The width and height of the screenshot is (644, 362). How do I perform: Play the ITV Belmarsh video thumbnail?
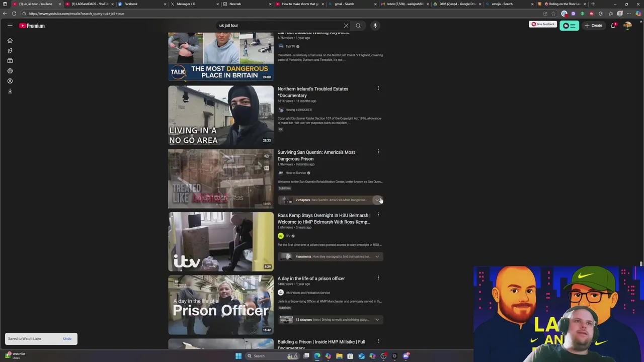(221, 242)
